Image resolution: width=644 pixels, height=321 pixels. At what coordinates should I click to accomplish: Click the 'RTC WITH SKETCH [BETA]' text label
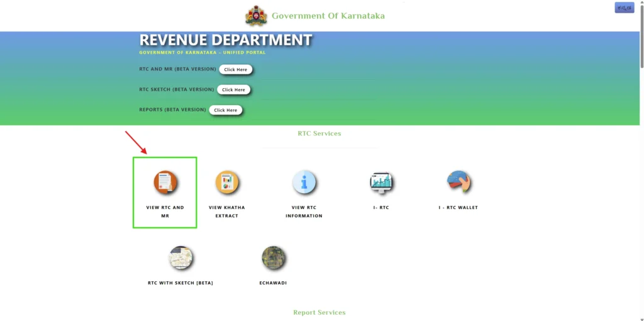coord(180,283)
